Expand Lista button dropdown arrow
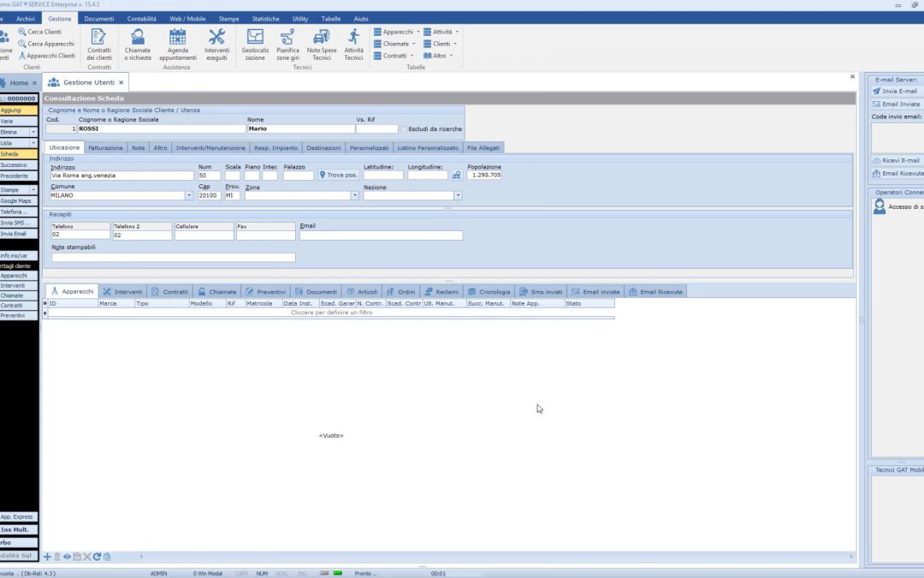 tap(33, 143)
